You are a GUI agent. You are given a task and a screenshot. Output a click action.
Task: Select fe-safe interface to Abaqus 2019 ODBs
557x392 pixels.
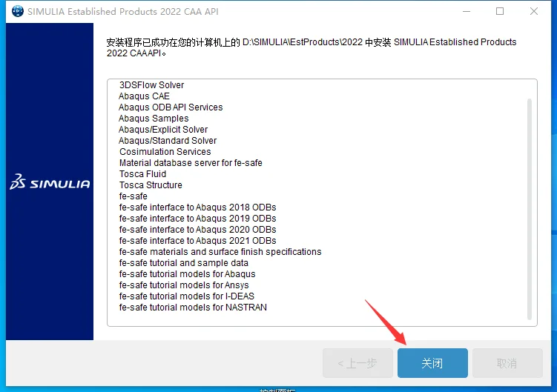click(197, 219)
